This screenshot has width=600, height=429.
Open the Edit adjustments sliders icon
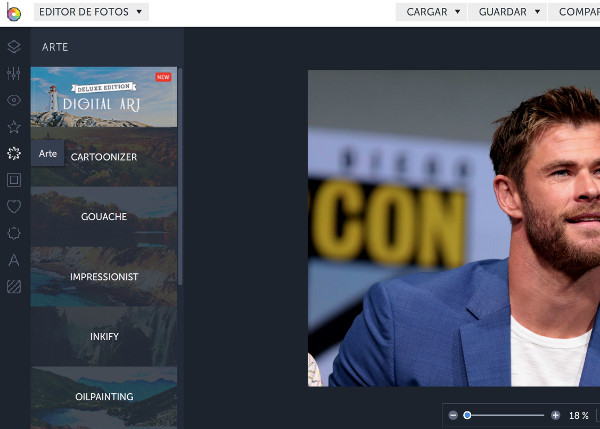(x=14, y=73)
